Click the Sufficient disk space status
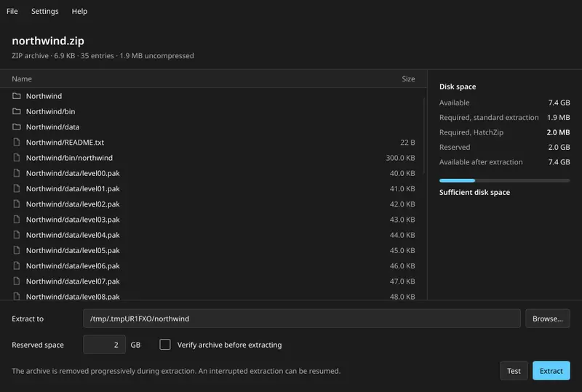582x392 pixels. click(x=475, y=192)
